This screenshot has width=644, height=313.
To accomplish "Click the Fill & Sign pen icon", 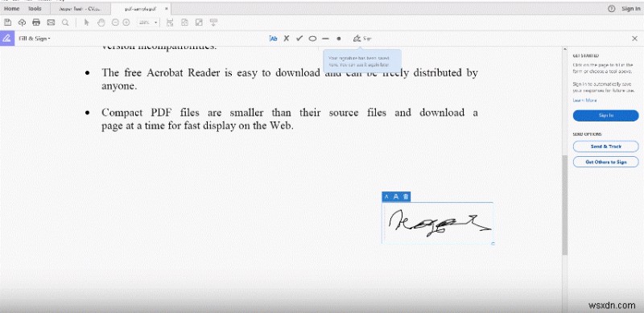I will [7, 39].
